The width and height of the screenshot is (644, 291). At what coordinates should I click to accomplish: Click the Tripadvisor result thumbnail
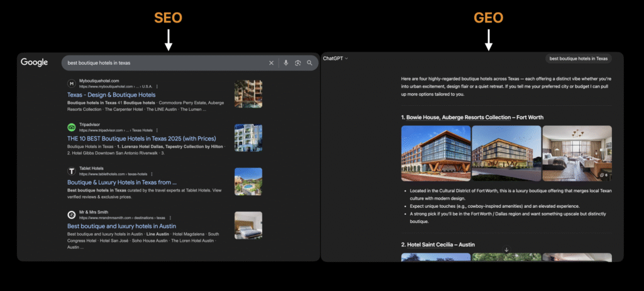(x=248, y=138)
